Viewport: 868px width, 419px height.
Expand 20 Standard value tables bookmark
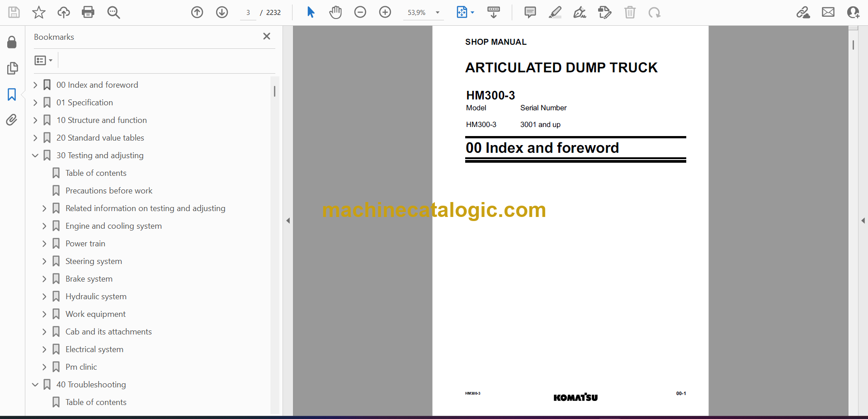tap(35, 138)
